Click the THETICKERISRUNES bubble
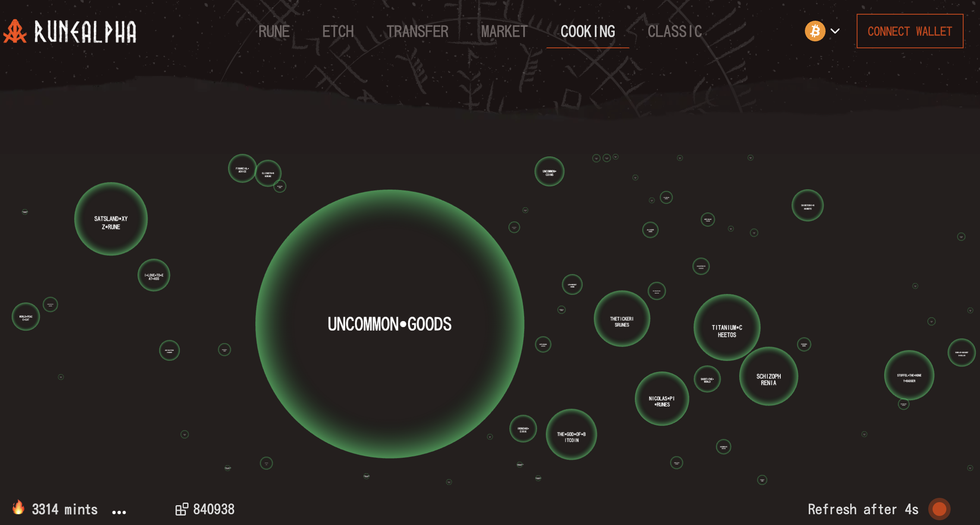The width and height of the screenshot is (980, 525). pyautogui.click(x=622, y=319)
